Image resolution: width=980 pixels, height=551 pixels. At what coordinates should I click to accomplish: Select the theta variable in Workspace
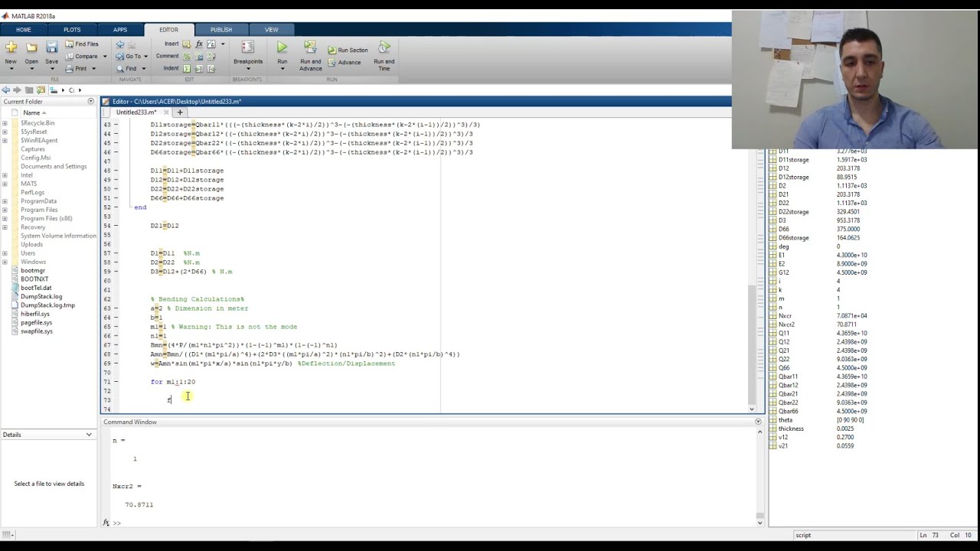click(x=785, y=420)
